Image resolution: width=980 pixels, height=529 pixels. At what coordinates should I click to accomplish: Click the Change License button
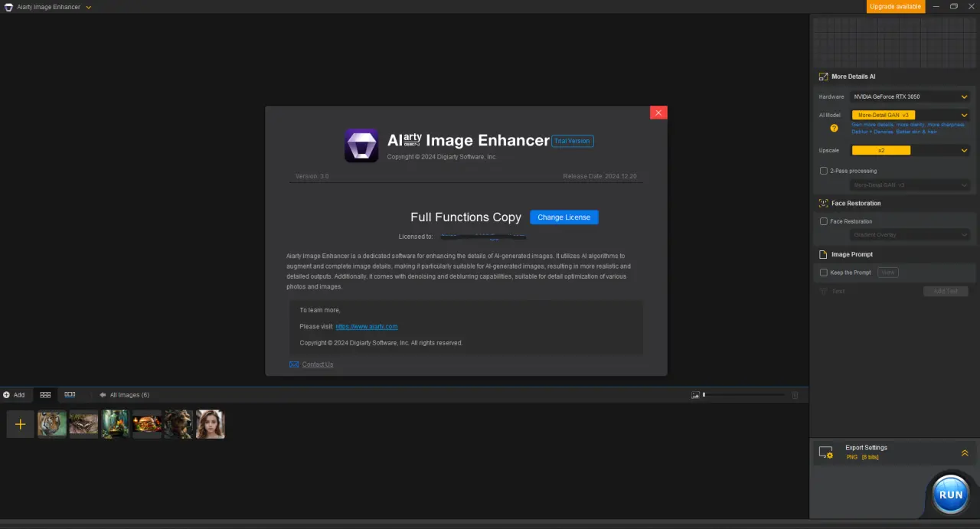pyautogui.click(x=564, y=217)
